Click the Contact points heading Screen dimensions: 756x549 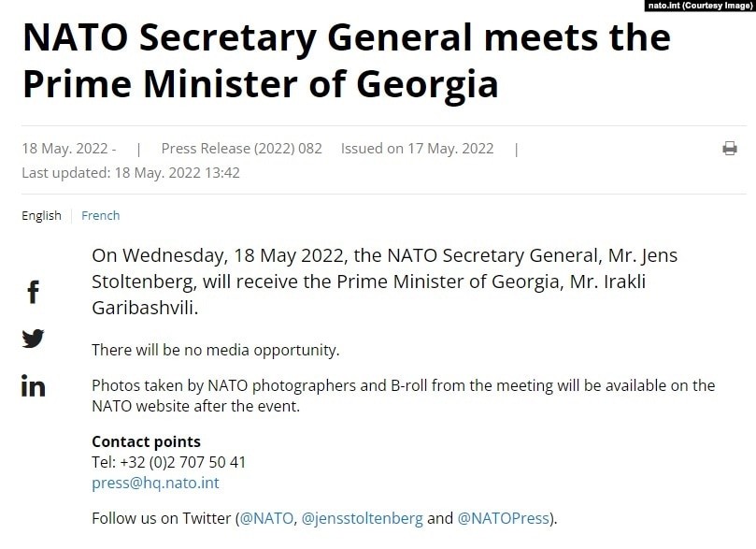click(146, 441)
